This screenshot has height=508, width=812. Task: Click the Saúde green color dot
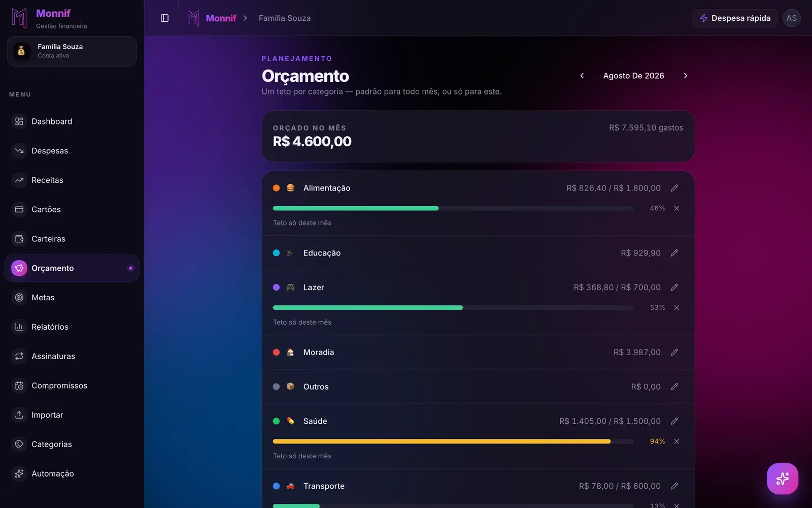pos(276,421)
